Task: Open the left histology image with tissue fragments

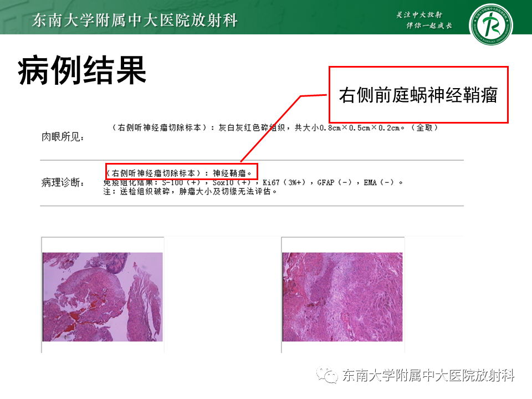Action: coord(103,297)
